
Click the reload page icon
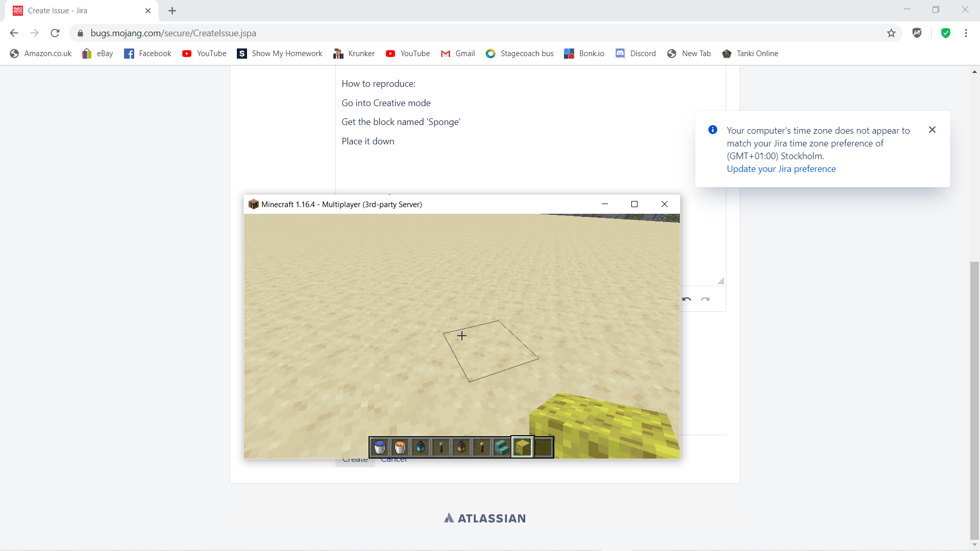[55, 33]
